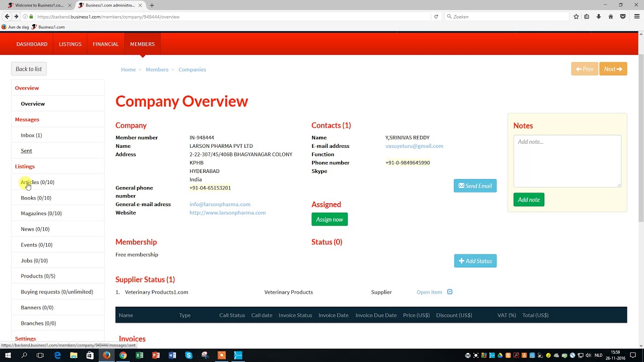Click the Send Email button
The height and width of the screenshot is (362, 644).
[475, 186]
